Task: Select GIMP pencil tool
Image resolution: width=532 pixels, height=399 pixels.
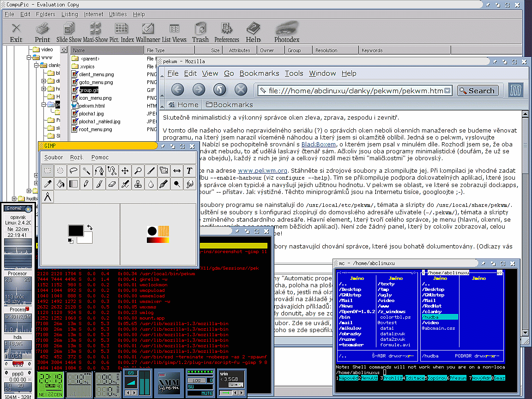Action: tap(86, 184)
